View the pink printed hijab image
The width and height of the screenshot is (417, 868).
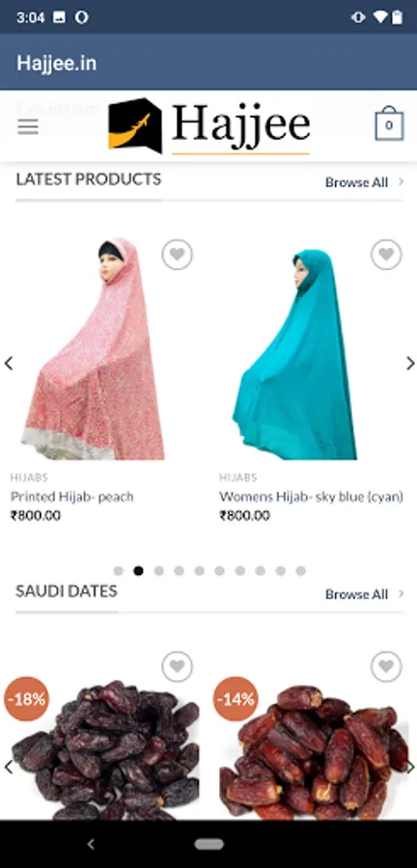(93, 349)
